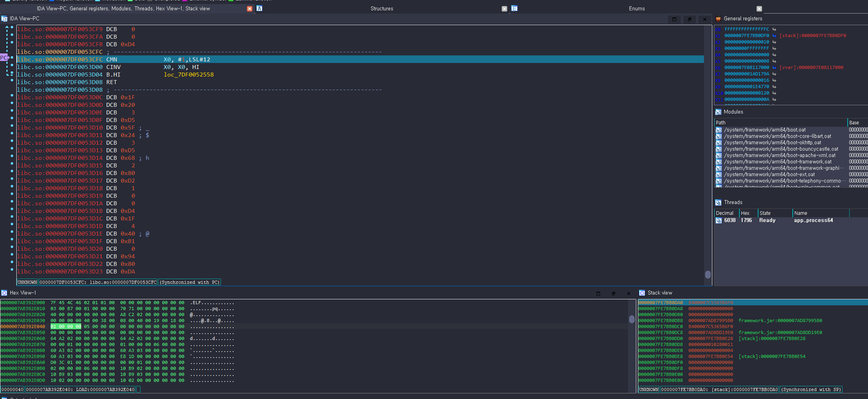
Task: Sort threads by Decimal column header
Action: pos(727,213)
